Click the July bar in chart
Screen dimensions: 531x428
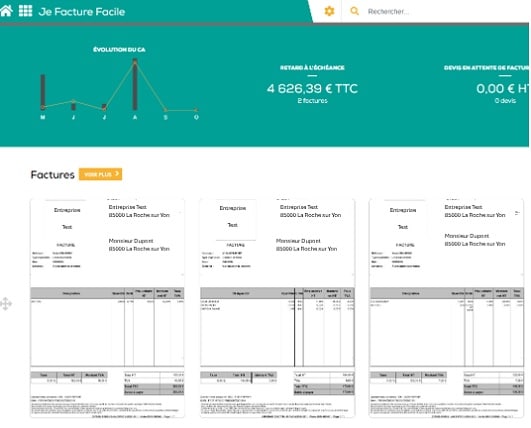[x=104, y=107]
